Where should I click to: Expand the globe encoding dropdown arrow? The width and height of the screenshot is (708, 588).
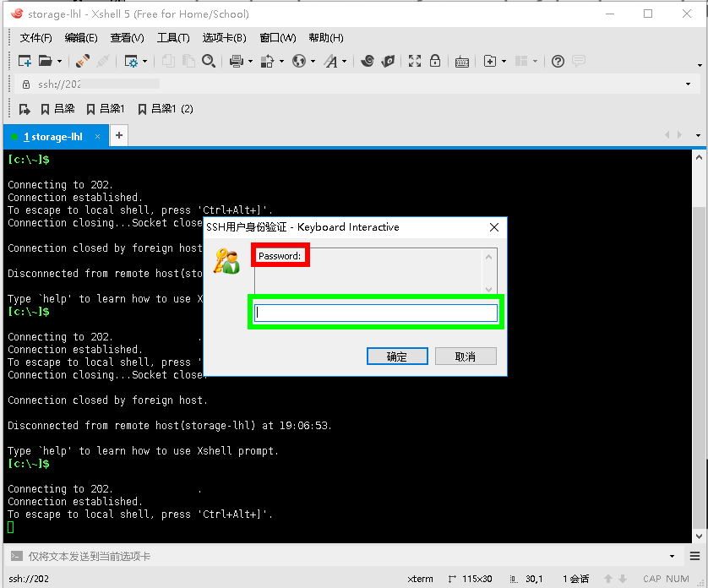tap(313, 62)
